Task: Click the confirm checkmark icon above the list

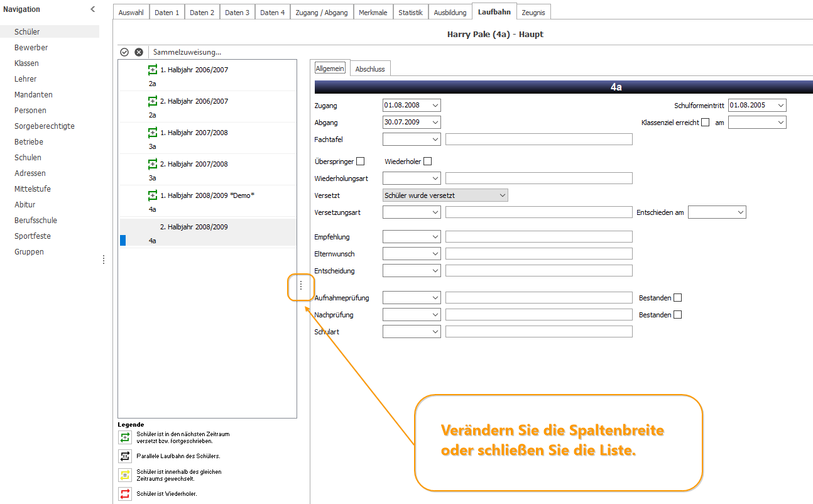Action: (x=124, y=52)
